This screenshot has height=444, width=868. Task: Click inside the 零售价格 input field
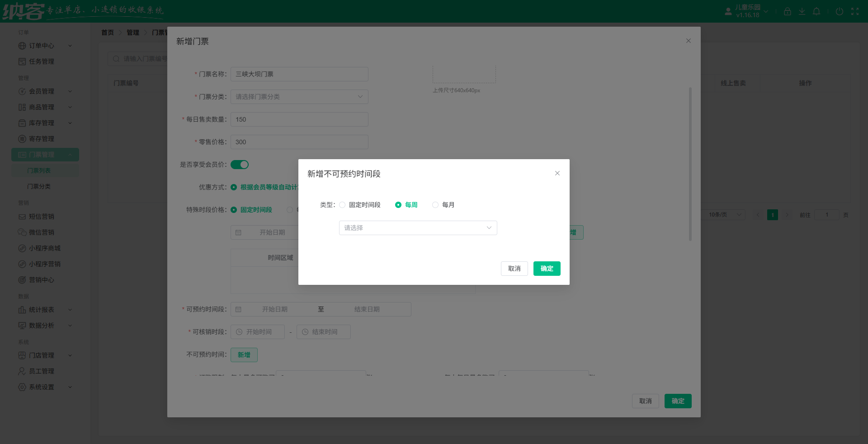pos(299,142)
